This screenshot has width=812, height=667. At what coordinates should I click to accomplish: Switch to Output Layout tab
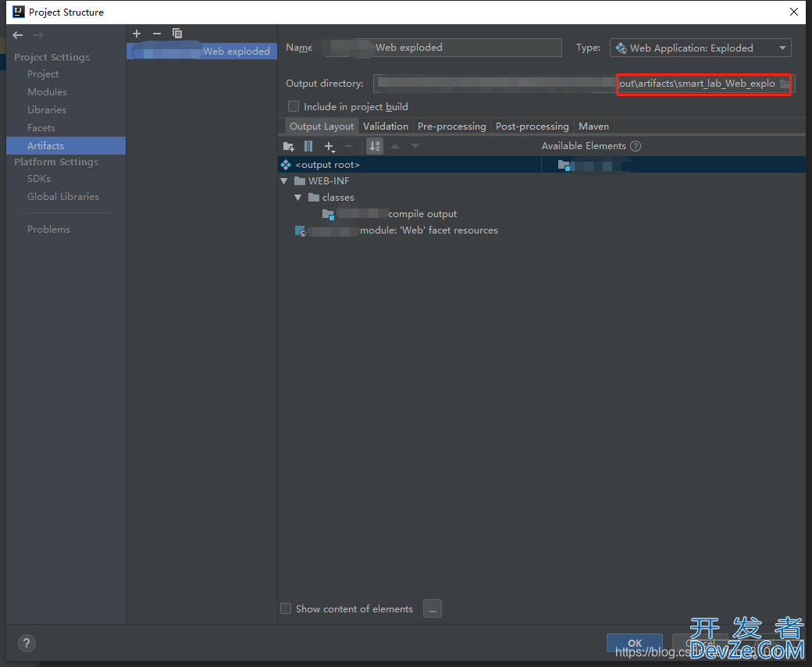point(322,127)
